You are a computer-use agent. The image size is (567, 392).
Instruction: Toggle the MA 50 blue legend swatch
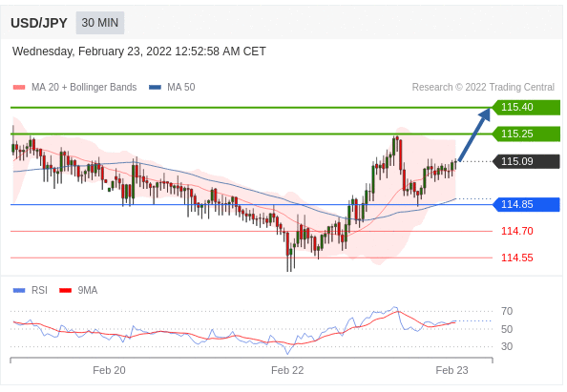155,88
